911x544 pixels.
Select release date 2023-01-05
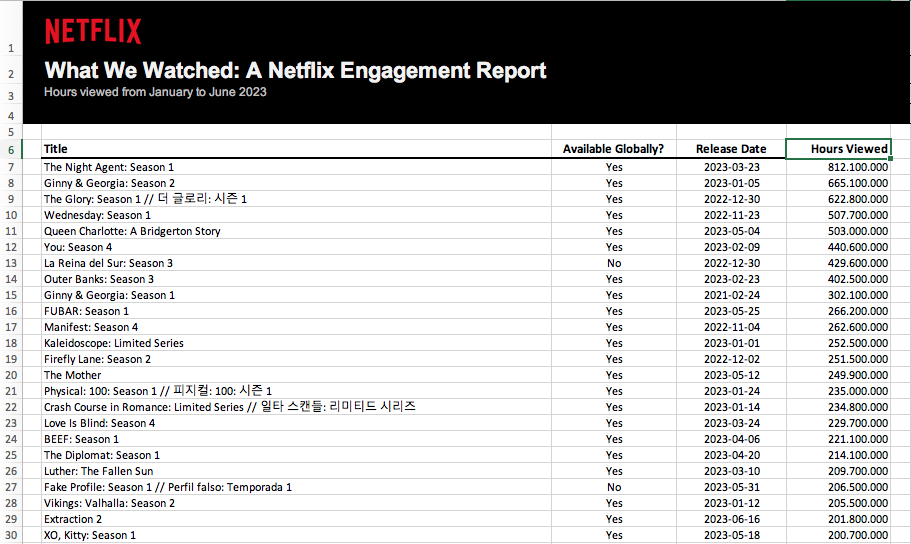(x=731, y=183)
